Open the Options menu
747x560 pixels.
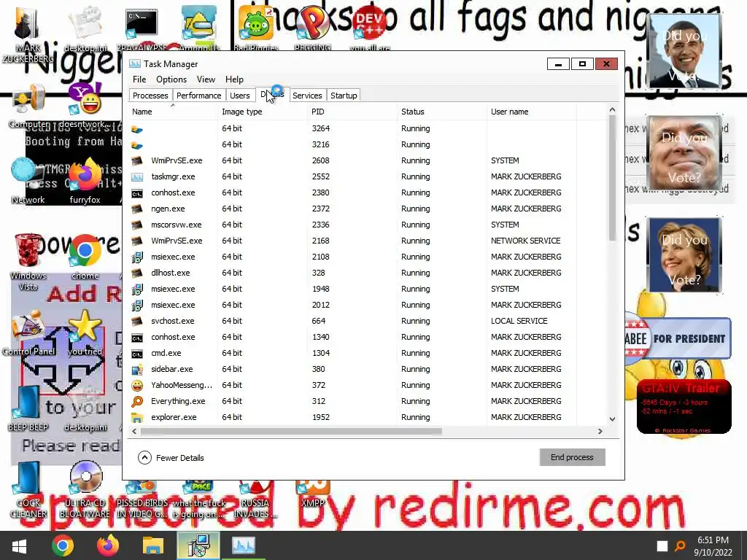171,79
